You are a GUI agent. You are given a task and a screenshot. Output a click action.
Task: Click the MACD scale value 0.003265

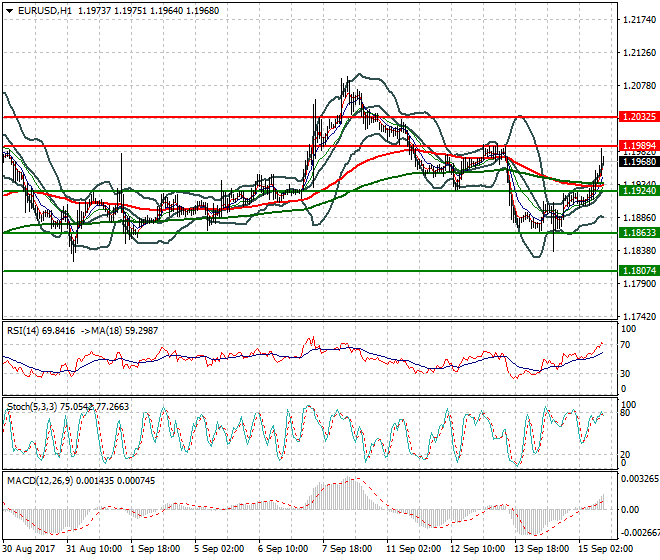click(640, 479)
